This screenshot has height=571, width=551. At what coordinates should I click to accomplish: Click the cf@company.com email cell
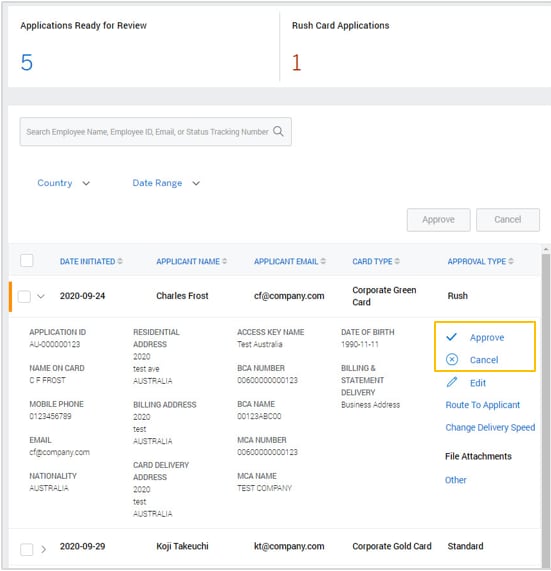tap(289, 296)
